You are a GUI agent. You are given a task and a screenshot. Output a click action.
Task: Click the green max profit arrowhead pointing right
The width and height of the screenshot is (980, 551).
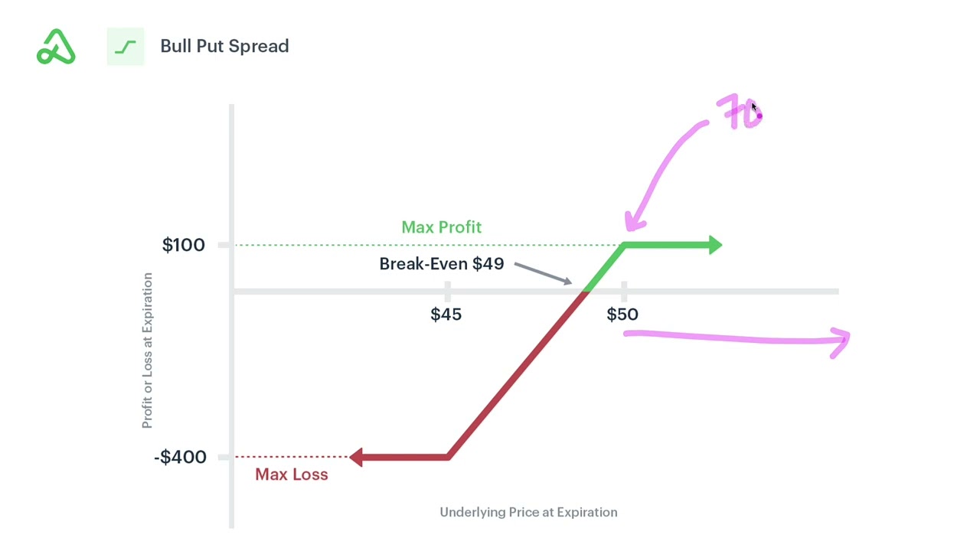click(x=715, y=245)
